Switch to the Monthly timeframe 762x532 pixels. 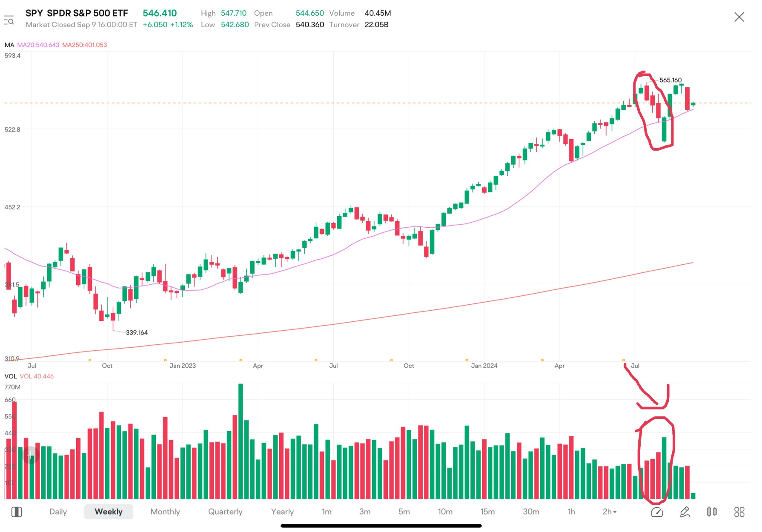165,512
